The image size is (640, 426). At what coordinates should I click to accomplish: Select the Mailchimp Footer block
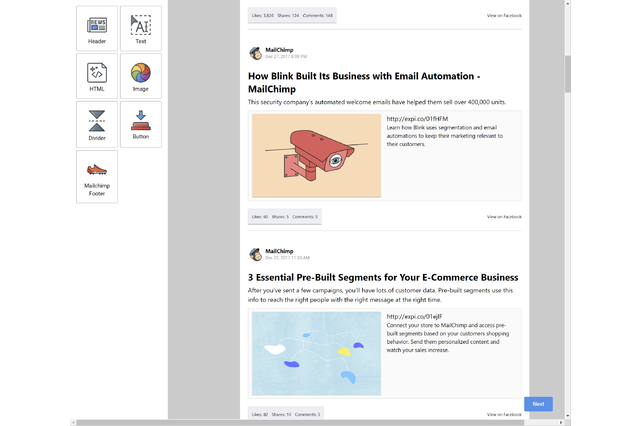[97, 176]
